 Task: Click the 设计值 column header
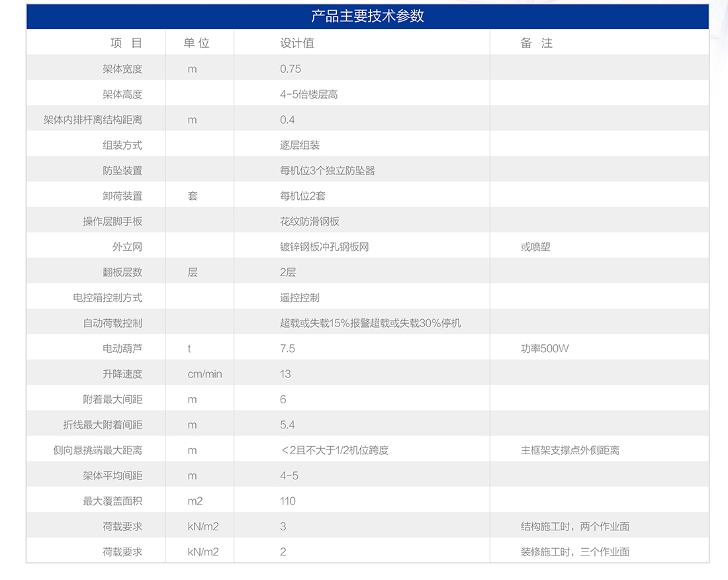click(x=296, y=43)
